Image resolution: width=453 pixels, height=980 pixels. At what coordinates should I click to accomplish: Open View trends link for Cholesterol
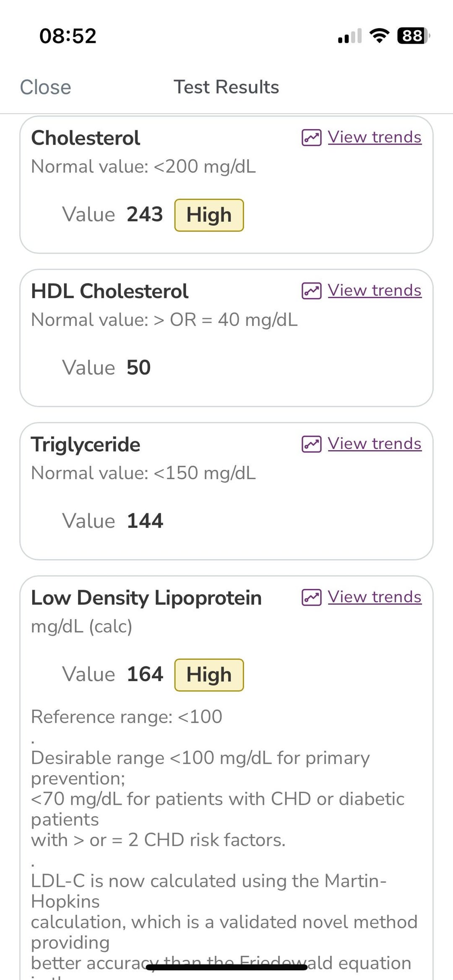[374, 137]
